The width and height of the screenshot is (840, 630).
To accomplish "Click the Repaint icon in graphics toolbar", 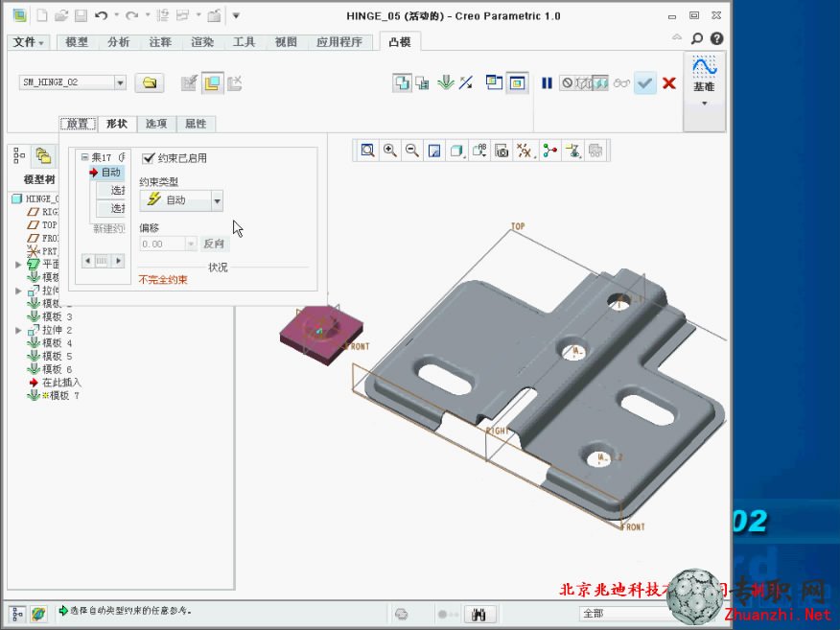I will pyautogui.click(x=434, y=151).
